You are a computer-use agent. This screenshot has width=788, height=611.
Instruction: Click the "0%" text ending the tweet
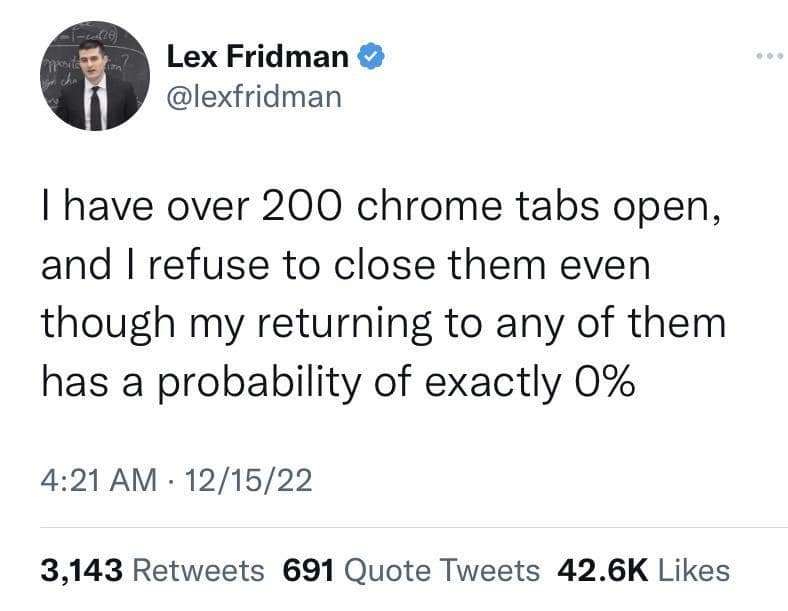(599, 380)
